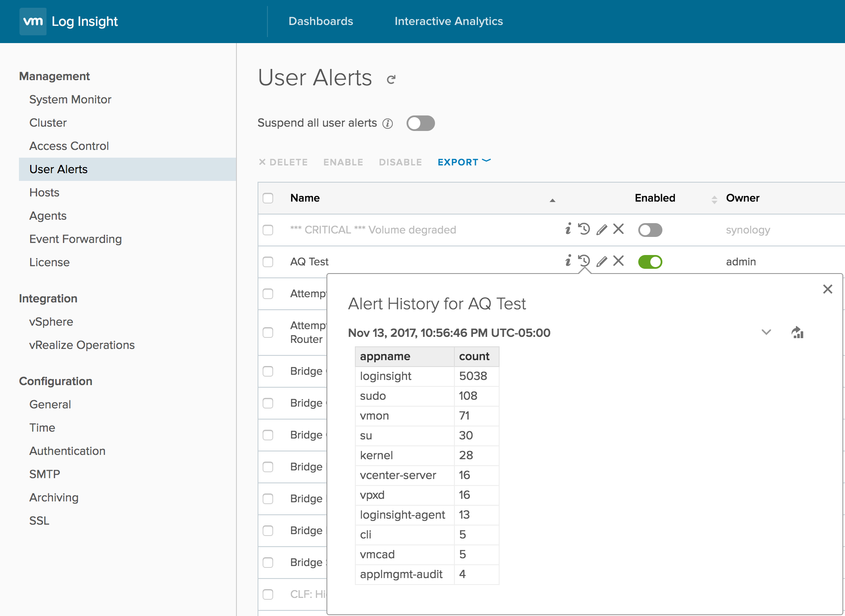
Task: Click the VMware vm logo icon
Action: [33, 21]
